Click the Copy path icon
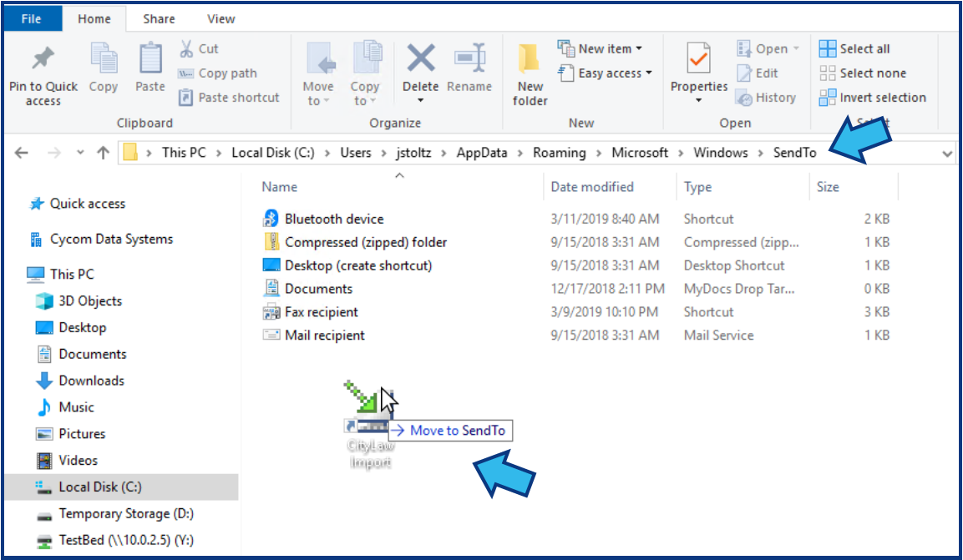The image size is (963, 560). coord(185,73)
